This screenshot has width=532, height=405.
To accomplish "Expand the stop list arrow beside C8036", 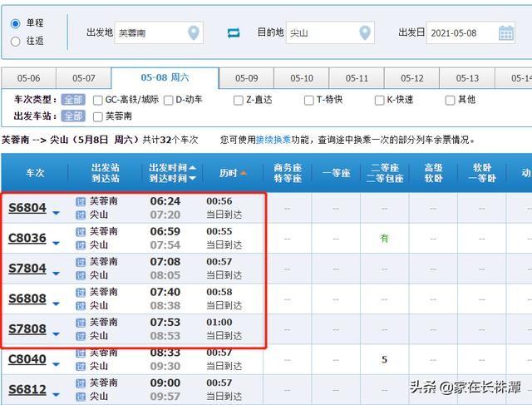I will click(x=56, y=243).
